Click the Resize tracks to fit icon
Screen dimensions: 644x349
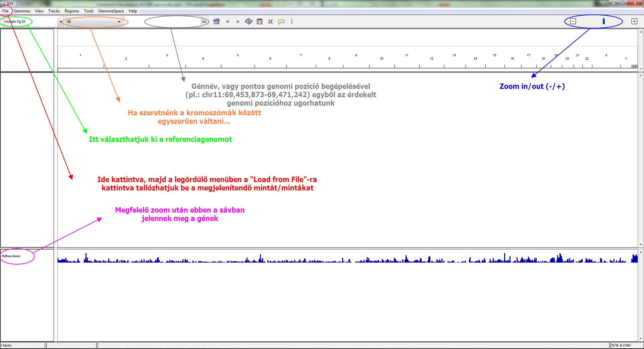[270, 21]
